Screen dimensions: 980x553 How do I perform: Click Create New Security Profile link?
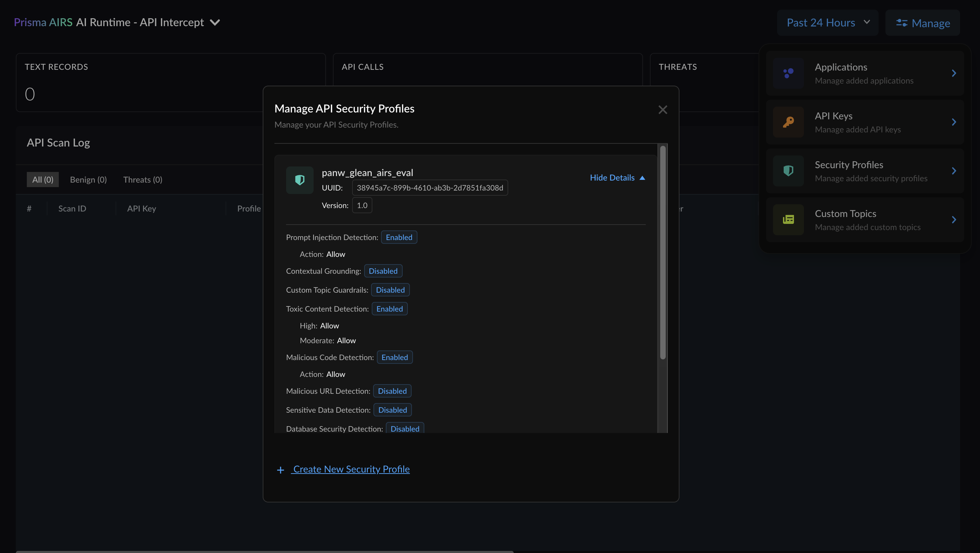pyautogui.click(x=351, y=469)
